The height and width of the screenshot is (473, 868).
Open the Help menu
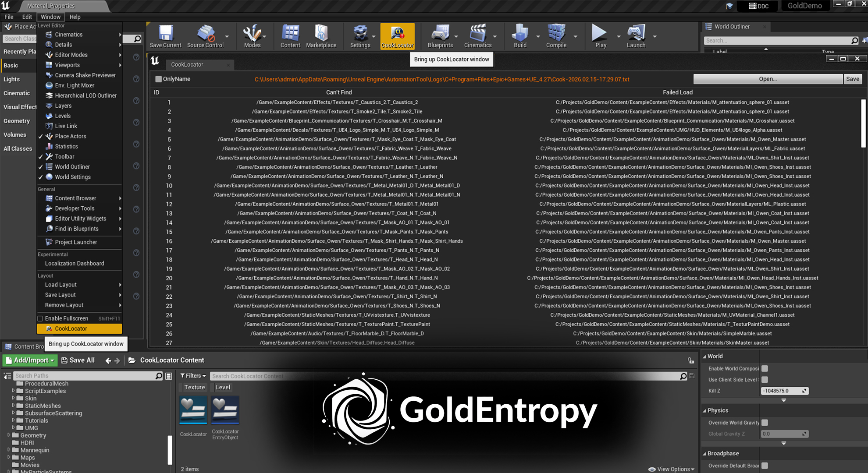pos(75,17)
